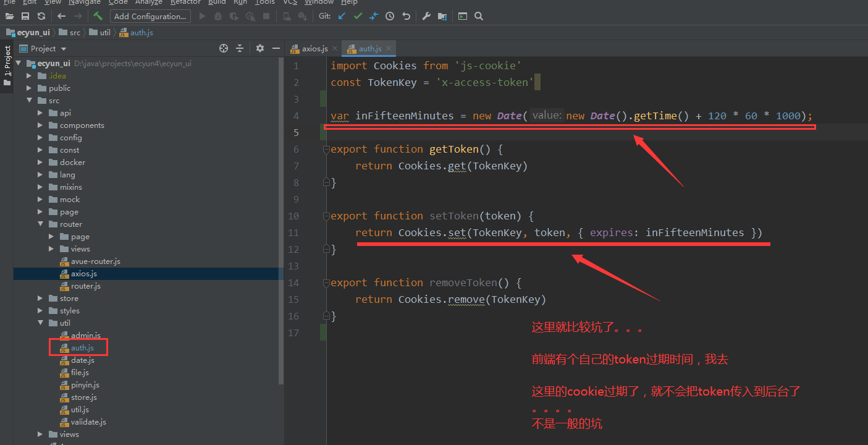Toggle the fold end marker on line 12
This screenshot has height=445, width=868.
click(326, 249)
